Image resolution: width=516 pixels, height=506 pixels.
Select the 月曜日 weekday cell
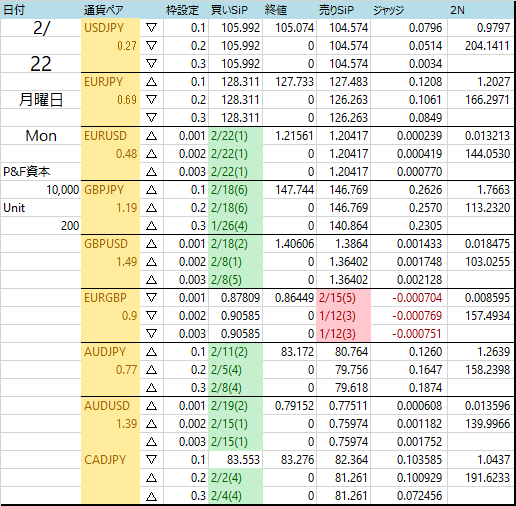click(41, 100)
